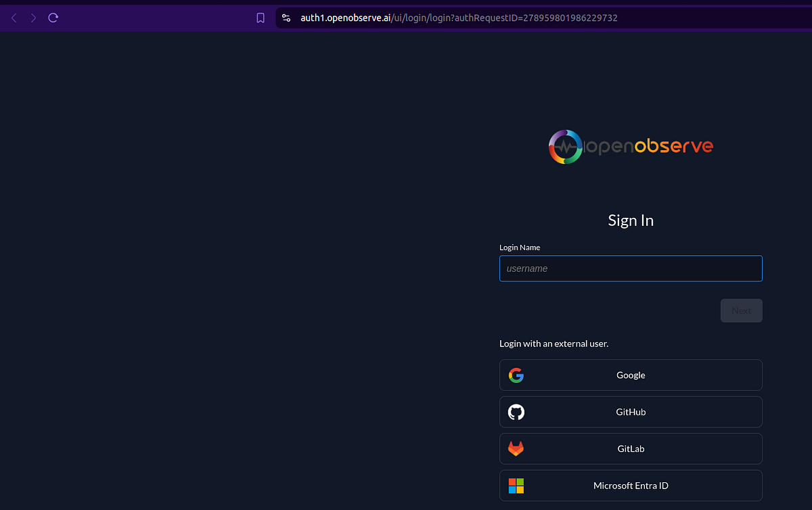This screenshot has height=510, width=812.
Task: Sign in with Microsoft Entra ID
Action: click(631, 485)
